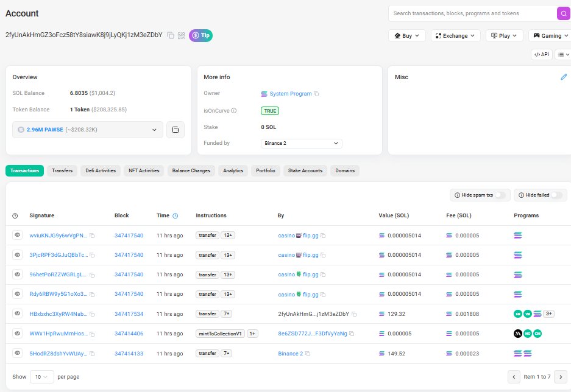Screen dimensions: 571x392
Task: Copy the System Program owner address
Action: [316, 94]
